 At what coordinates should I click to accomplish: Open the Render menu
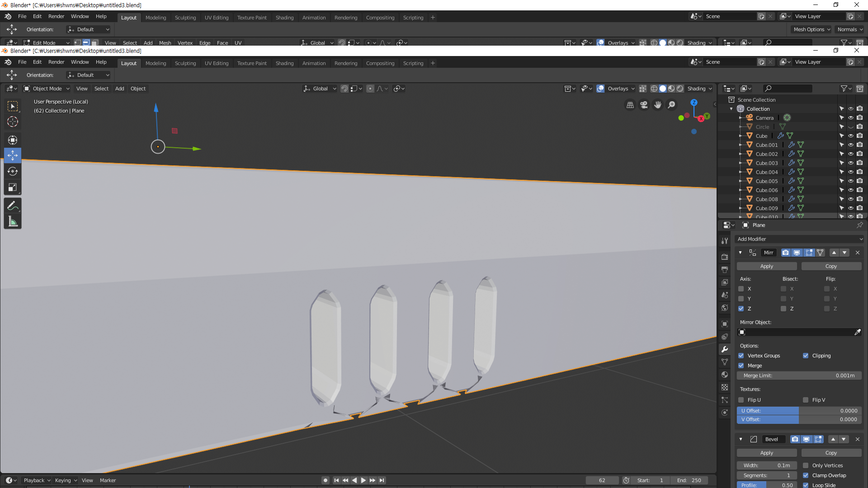(56, 62)
